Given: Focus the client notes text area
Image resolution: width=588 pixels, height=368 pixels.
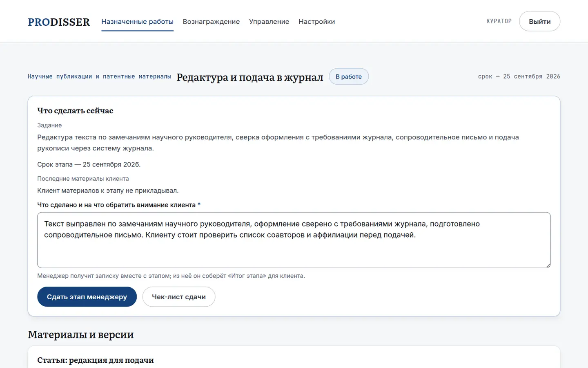Looking at the screenshot, I should point(294,240).
